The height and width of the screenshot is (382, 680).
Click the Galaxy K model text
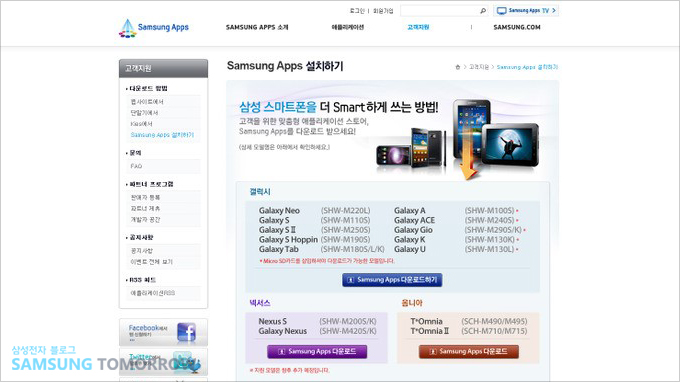click(409, 239)
